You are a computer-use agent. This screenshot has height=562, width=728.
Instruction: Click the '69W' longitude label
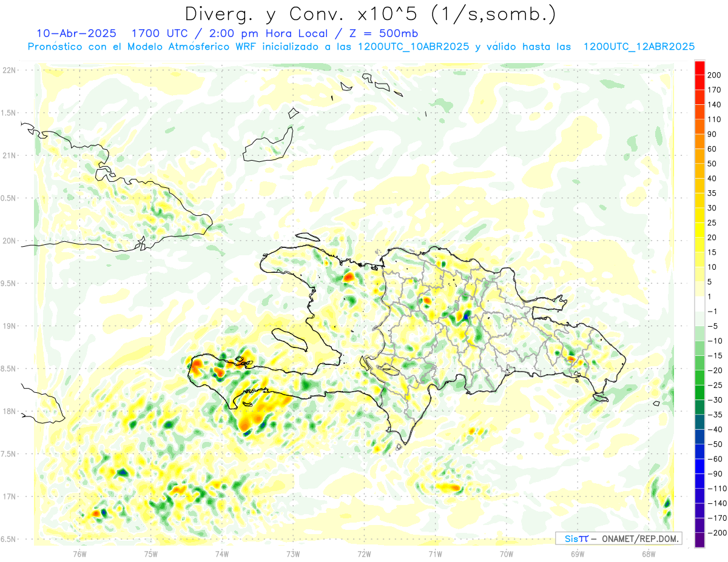click(x=578, y=553)
